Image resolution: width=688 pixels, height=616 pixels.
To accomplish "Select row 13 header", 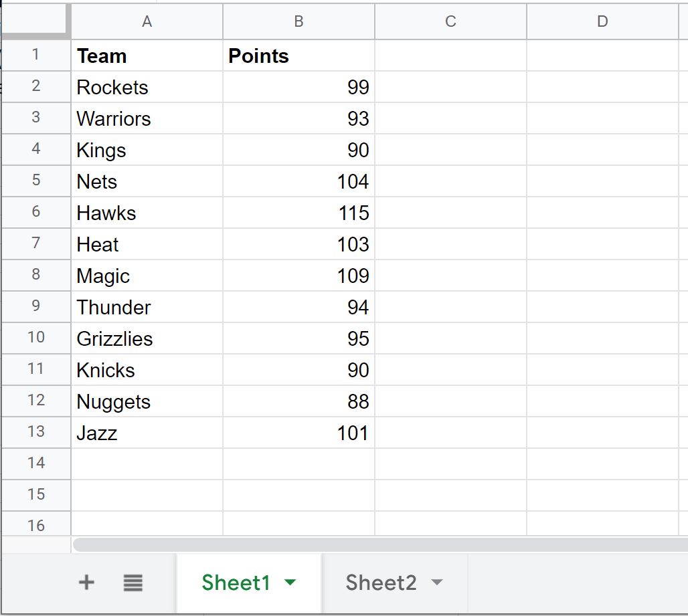I will pyautogui.click(x=36, y=432).
